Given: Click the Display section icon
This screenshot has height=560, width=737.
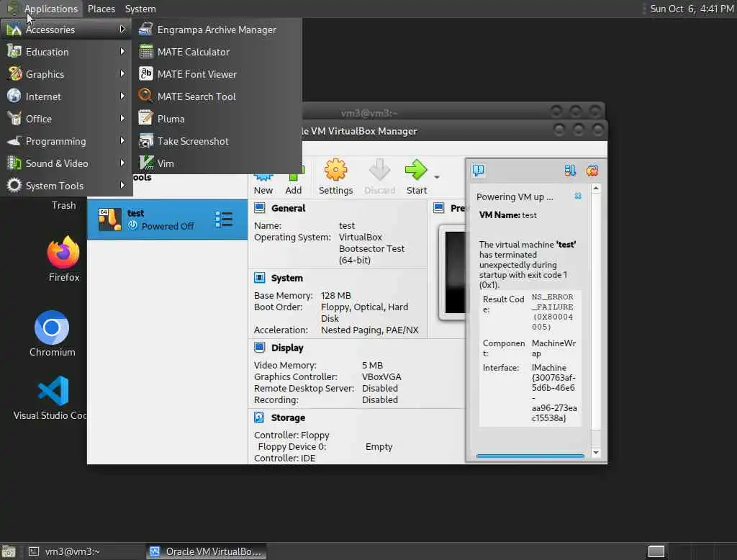Looking at the screenshot, I should (x=259, y=348).
